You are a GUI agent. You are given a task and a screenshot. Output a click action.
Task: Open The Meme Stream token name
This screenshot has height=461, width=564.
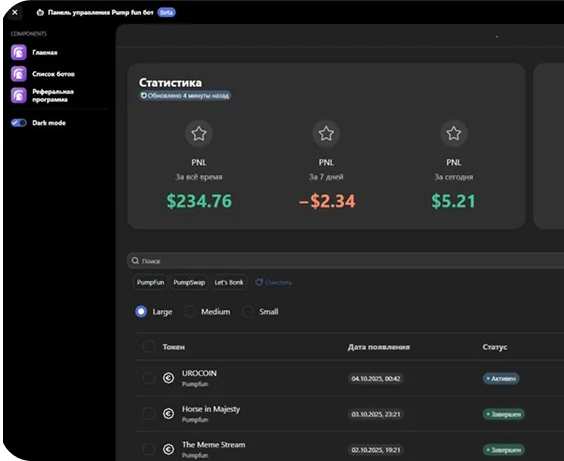214,445
